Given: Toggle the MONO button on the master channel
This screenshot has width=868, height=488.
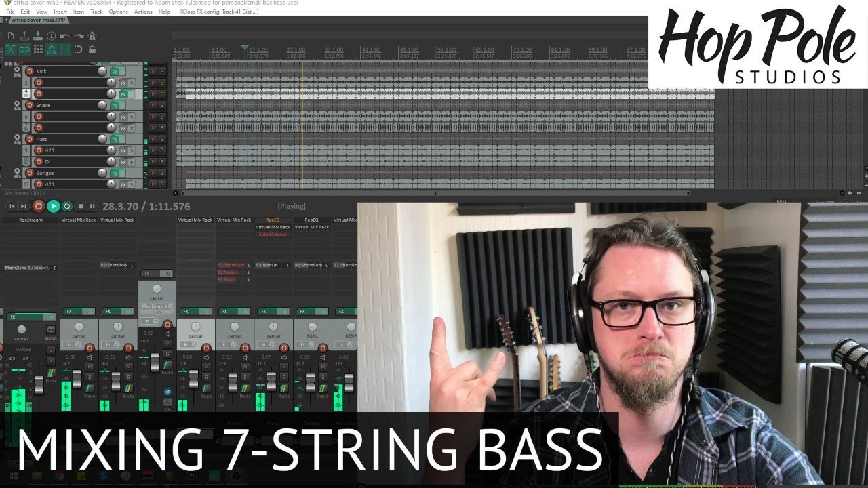Looking at the screenshot, I should pyautogui.click(x=51, y=330).
